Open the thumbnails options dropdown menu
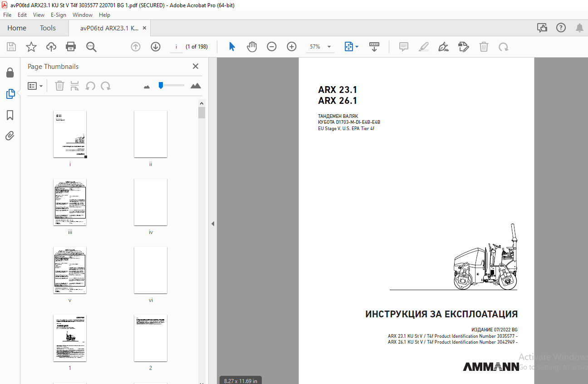The height and width of the screenshot is (384, 588). pos(35,86)
